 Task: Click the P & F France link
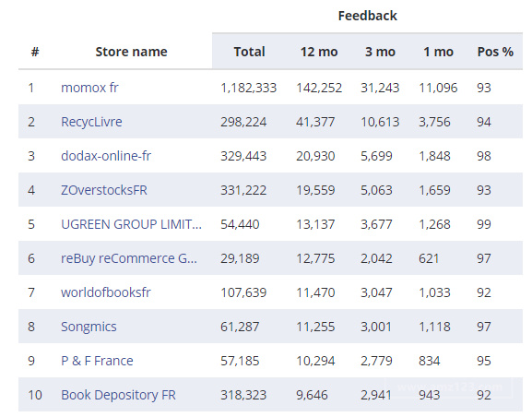[97, 361]
